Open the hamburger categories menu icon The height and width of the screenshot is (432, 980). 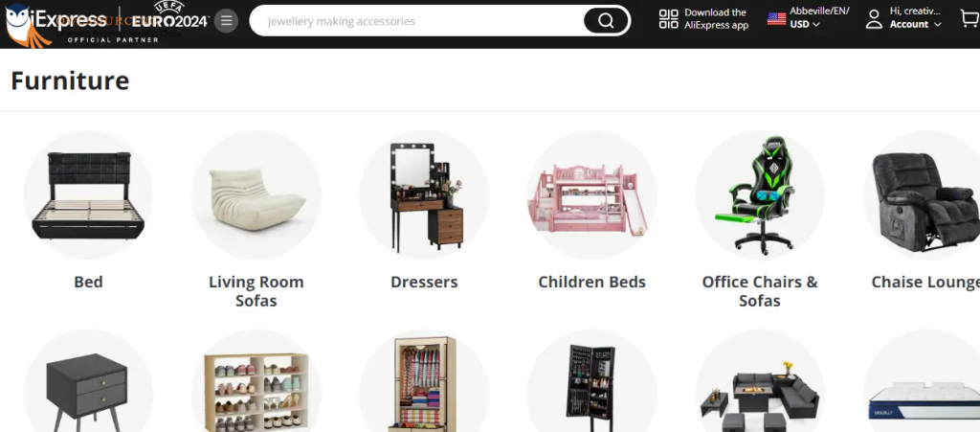point(226,21)
